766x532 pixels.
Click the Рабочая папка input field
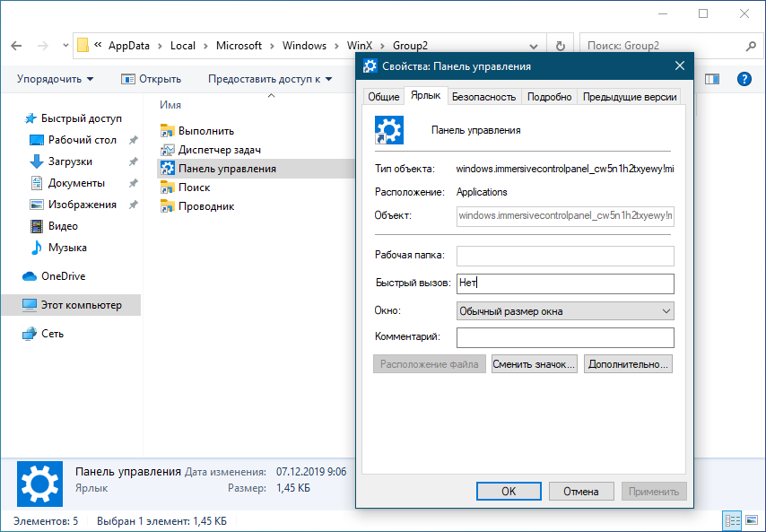click(565, 256)
